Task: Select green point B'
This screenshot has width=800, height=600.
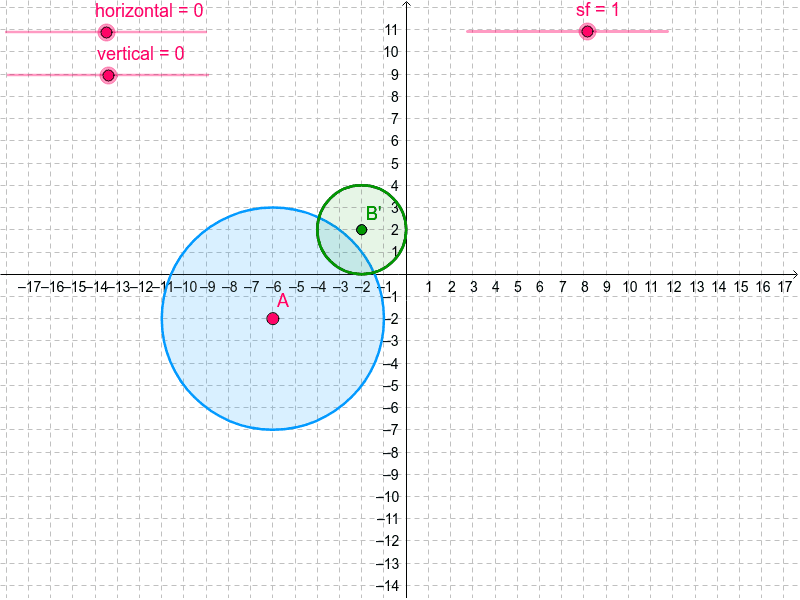Action: (361, 230)
